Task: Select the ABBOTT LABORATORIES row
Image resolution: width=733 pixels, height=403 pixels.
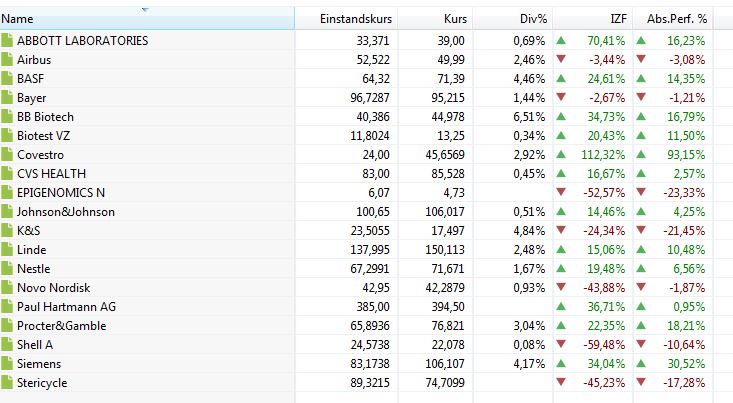Action: pyautogui.click(x=82, y=41)
